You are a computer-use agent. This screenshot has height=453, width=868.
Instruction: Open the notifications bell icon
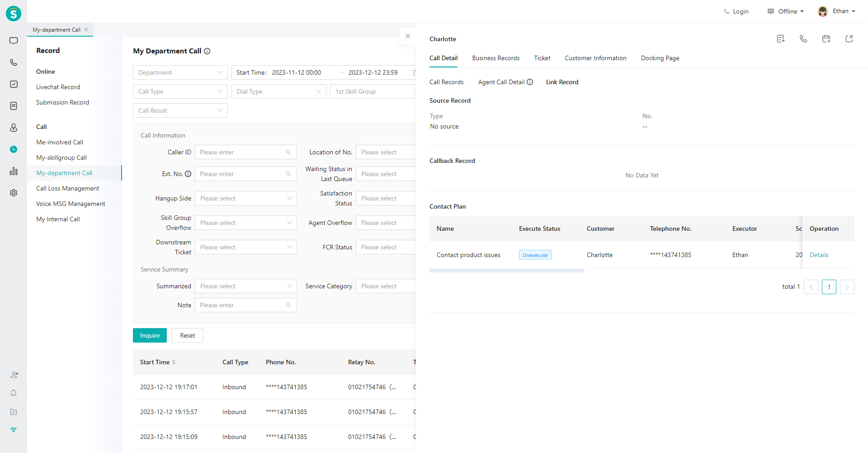tap(14, 393)
